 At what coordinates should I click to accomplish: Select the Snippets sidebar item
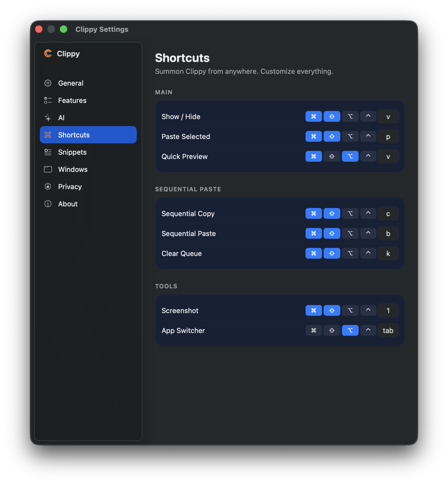click(x=88, y=152)
